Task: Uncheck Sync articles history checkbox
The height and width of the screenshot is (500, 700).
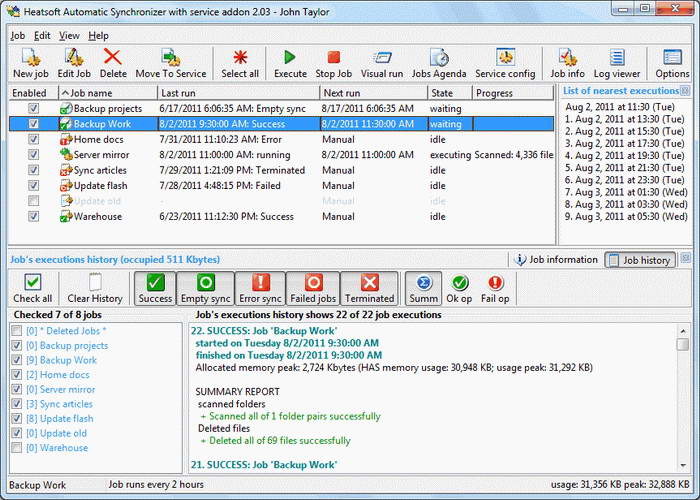Action: (x=17, y=404)
